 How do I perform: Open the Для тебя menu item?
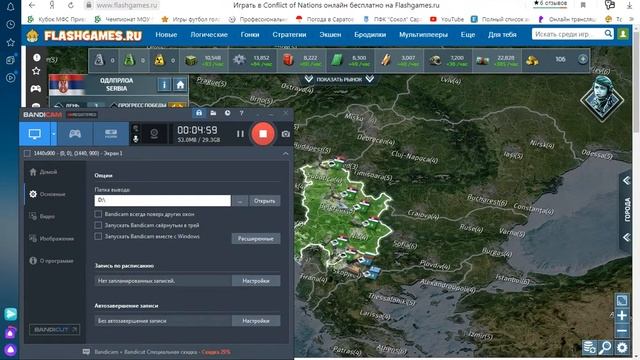[502, 35]
